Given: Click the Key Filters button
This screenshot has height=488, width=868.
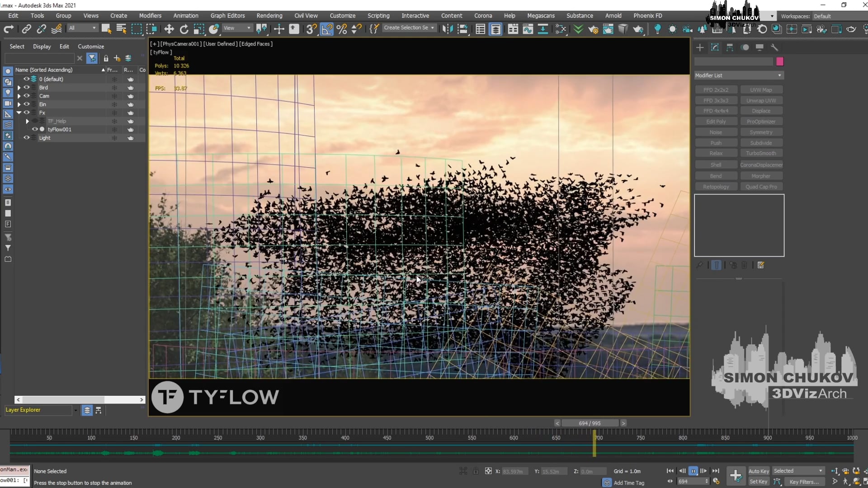Looking at the screenshot, I should click(805, 482).
